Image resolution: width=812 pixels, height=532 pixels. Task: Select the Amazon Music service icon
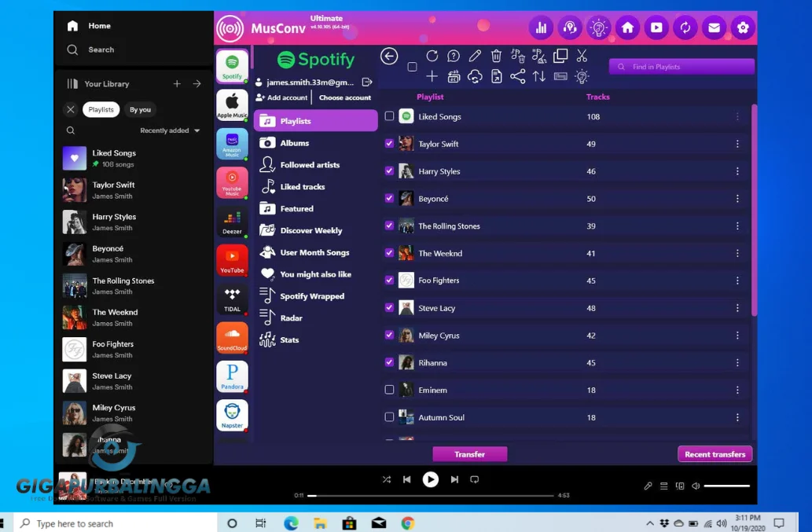[x=232, y=143]
